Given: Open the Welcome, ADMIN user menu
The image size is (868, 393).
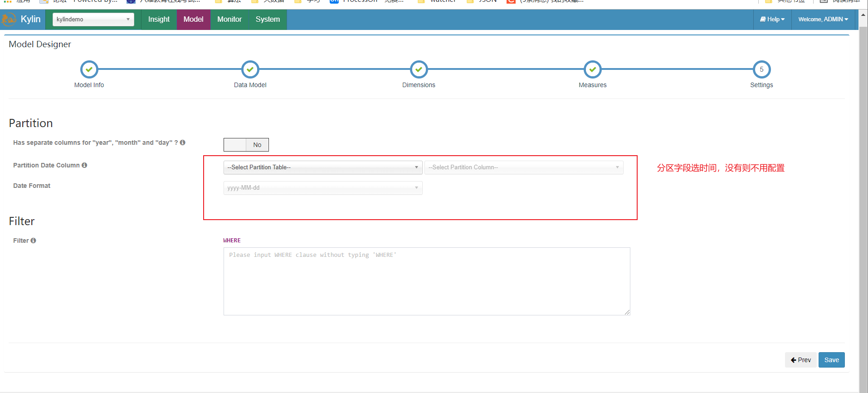Looking at the screenshot, I should point(823,20).
